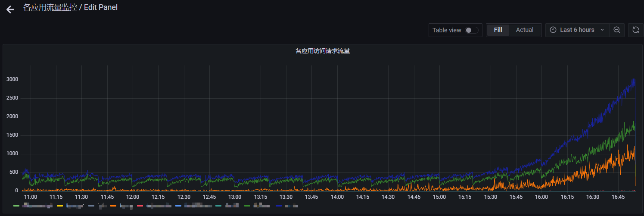Click the clock icon in time picker
Viewport: 644px width, 216px height.
point(553,30)
